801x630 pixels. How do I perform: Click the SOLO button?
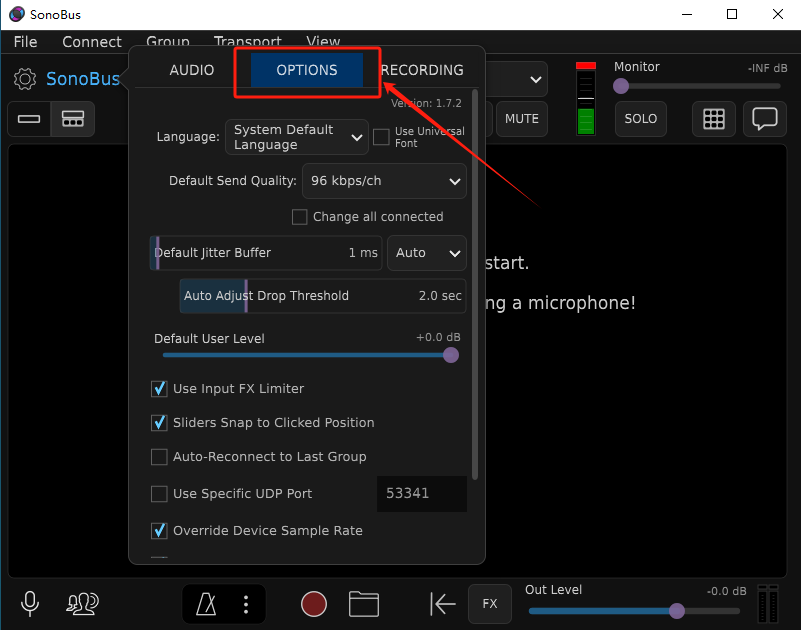tap(641, 118)
